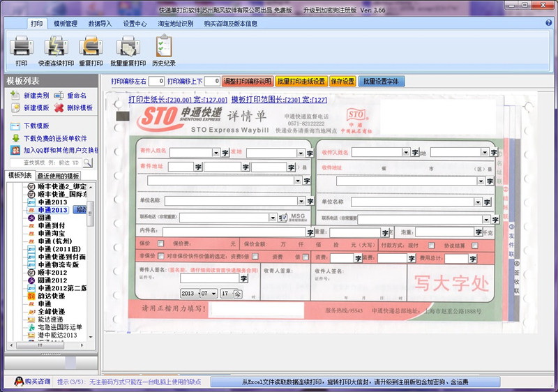The image size is (558, 392).
Task: Click the 重命名 rename icon
Action: coord(59,96)
